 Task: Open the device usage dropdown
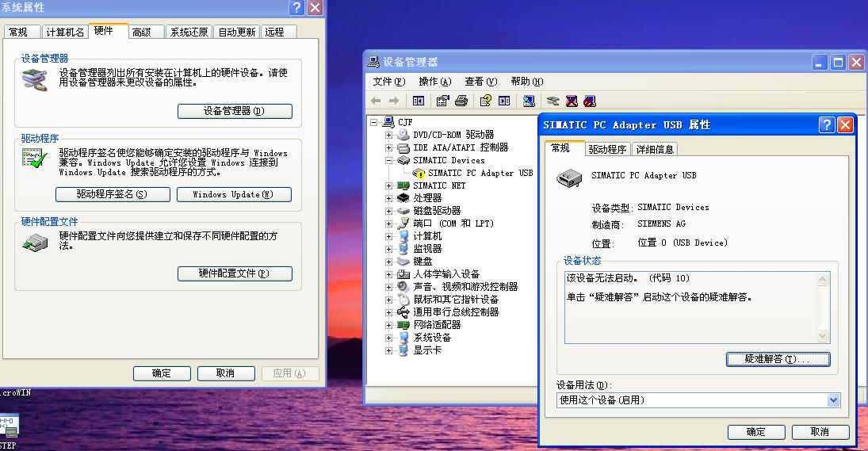[833, 400]
